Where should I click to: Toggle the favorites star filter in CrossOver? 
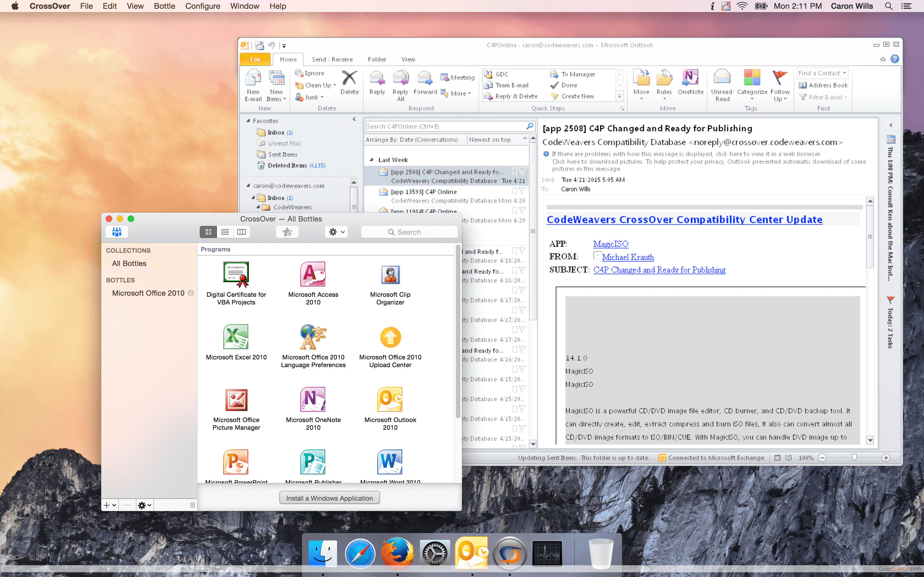[x=287, y=232]
